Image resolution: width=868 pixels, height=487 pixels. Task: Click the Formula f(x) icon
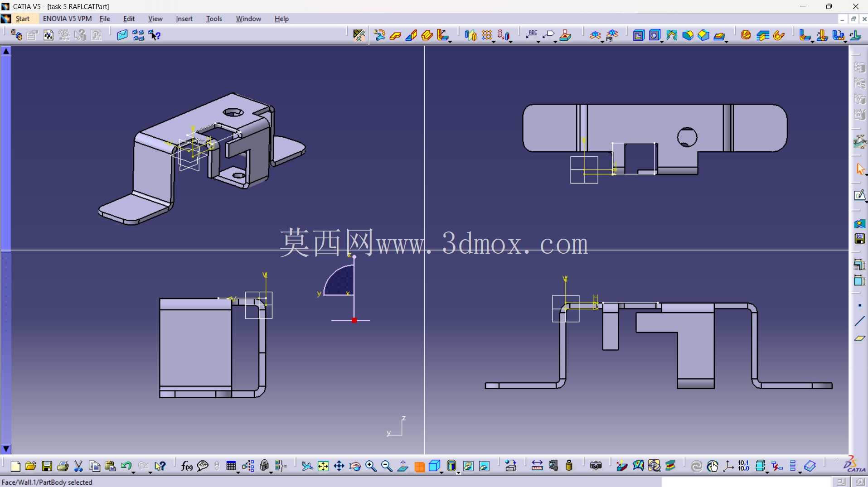point(186,466)
